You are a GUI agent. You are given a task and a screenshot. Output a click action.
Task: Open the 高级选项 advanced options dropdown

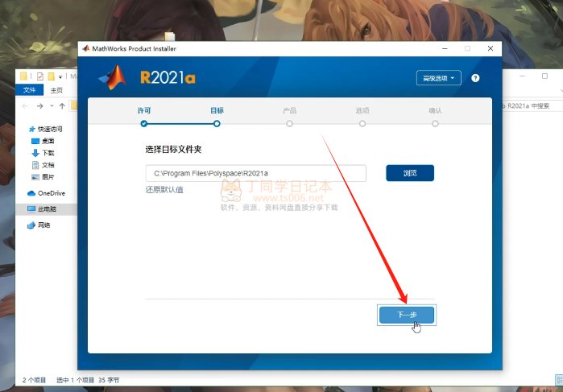[x=438, y=78]
